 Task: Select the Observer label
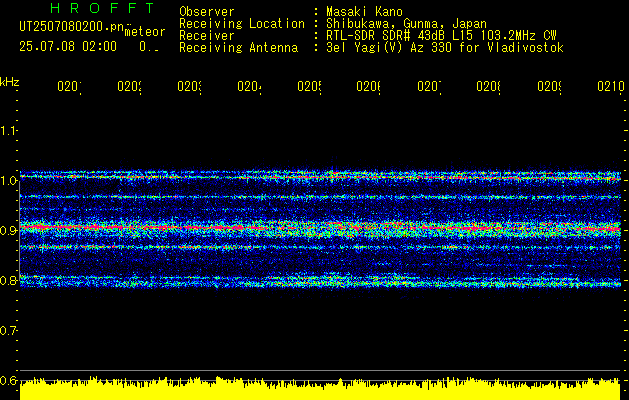pyautogui.click(x=207, y=12)
